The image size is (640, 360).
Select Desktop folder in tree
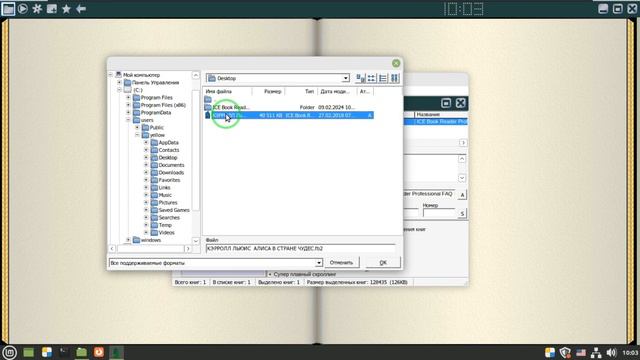168,158
